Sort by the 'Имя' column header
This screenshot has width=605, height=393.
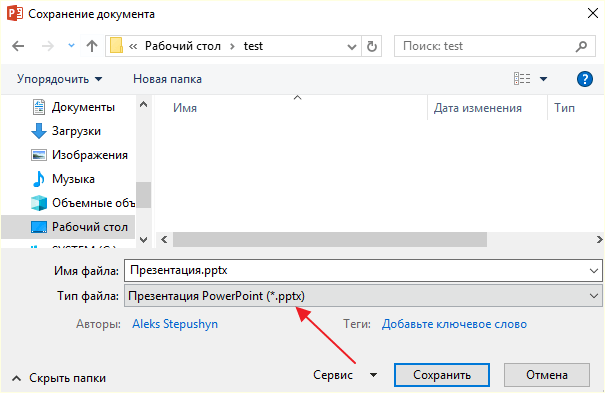tap(184, 108)
